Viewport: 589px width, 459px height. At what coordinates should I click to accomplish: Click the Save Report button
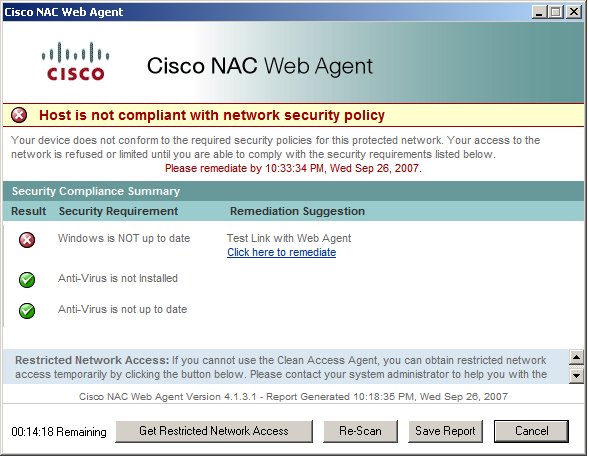(445, 431)
